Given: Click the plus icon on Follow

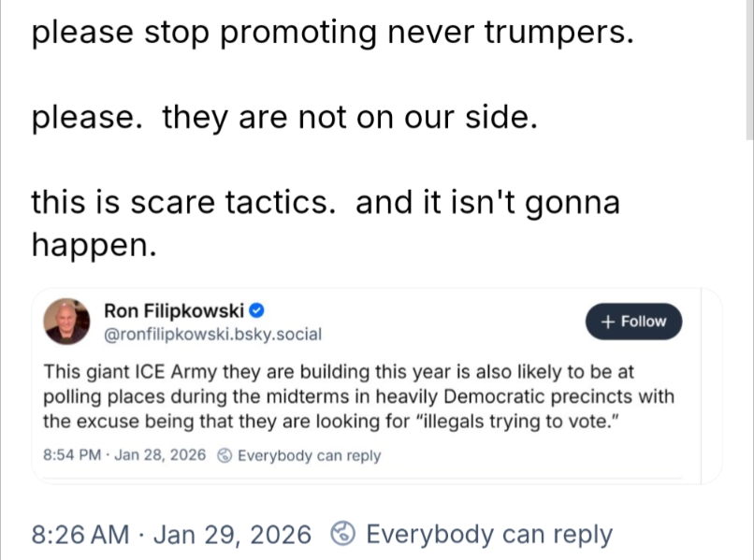Looking at the screenshot, I should [609, 322].
